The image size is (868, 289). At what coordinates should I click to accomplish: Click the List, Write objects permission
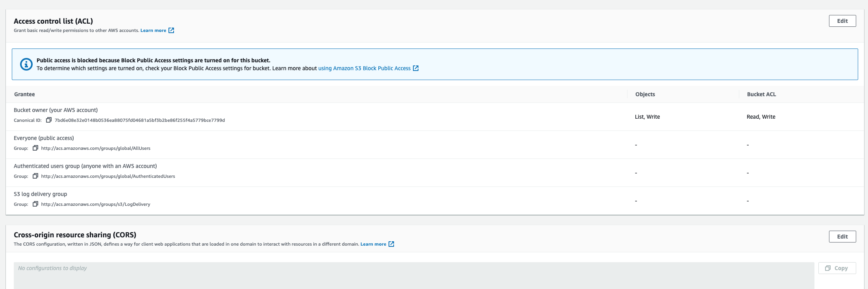tap(647, 117)
